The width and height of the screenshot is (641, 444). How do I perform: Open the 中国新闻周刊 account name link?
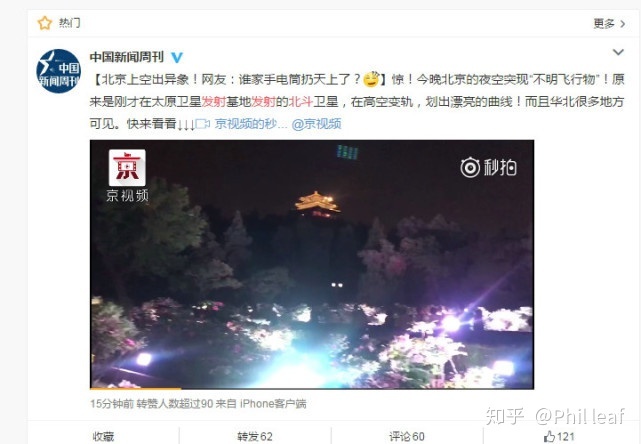(x=126, y=57)
